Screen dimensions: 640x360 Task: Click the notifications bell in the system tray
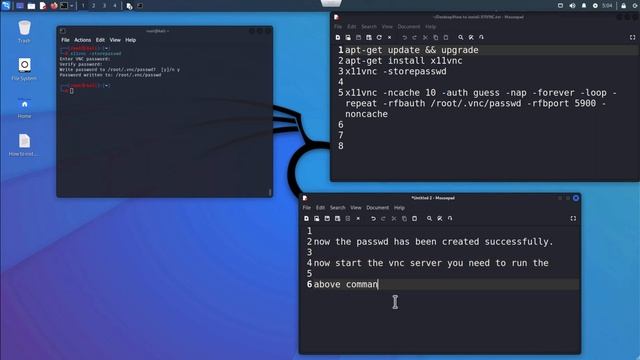point(584,6)
